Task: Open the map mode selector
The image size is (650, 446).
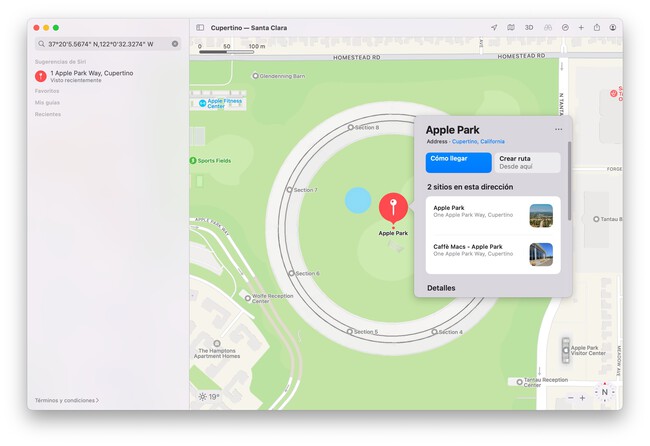Action: pos(511,28)
